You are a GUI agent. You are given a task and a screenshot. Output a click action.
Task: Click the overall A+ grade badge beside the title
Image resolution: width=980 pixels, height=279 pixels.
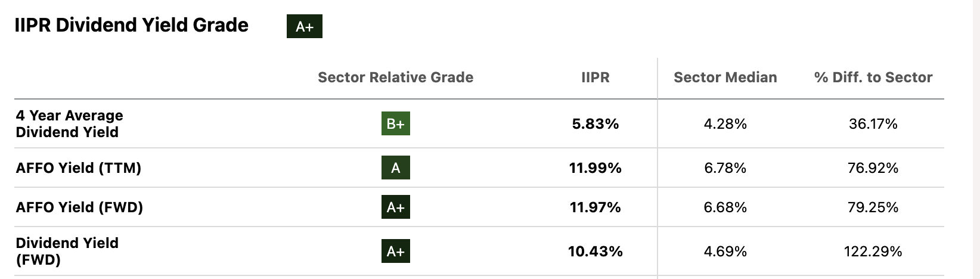[304, 27]
